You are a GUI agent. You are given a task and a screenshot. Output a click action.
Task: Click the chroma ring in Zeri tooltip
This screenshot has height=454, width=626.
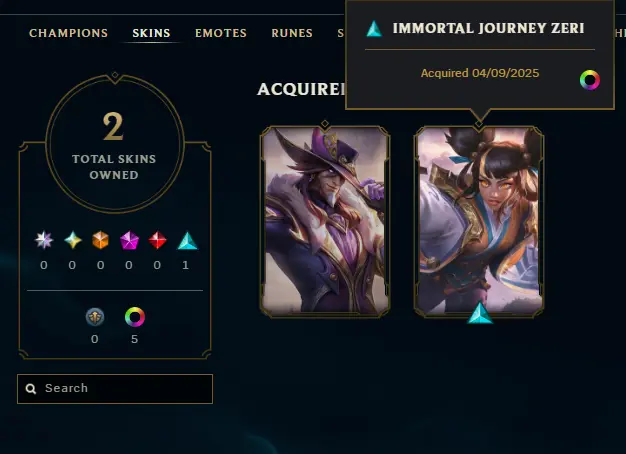590,80
